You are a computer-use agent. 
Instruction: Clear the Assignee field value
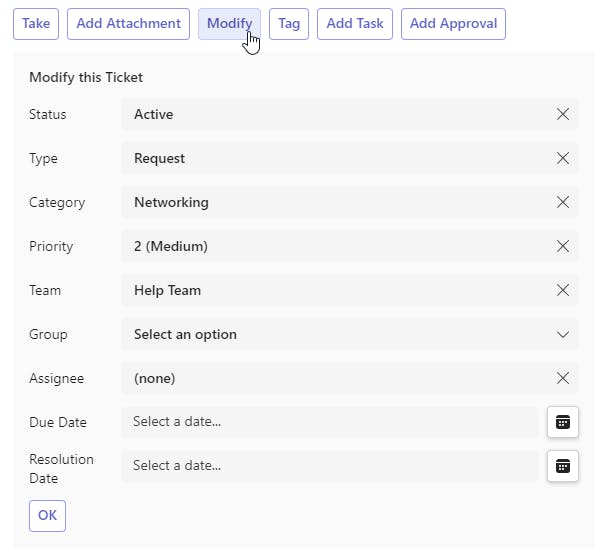[563, 378]
